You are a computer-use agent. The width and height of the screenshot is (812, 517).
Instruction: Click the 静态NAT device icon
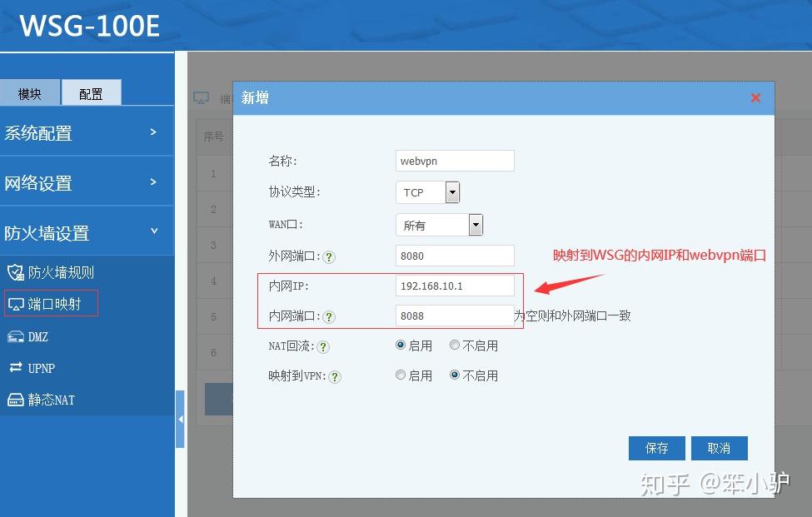pos(13,400)
